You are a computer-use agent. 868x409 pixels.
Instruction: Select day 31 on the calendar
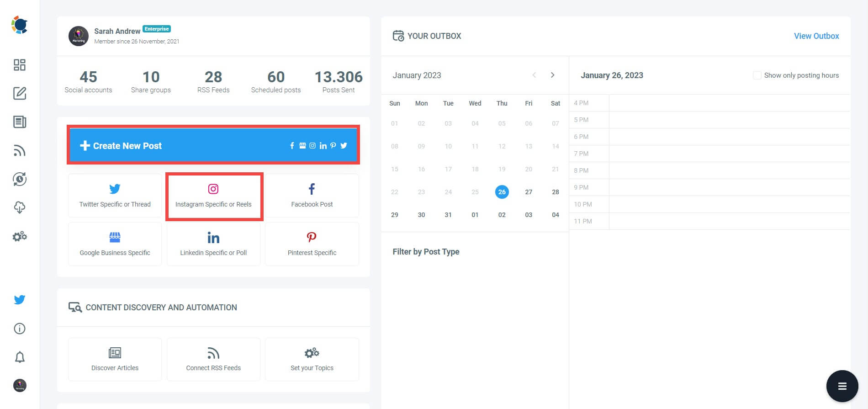pos(448,215)
